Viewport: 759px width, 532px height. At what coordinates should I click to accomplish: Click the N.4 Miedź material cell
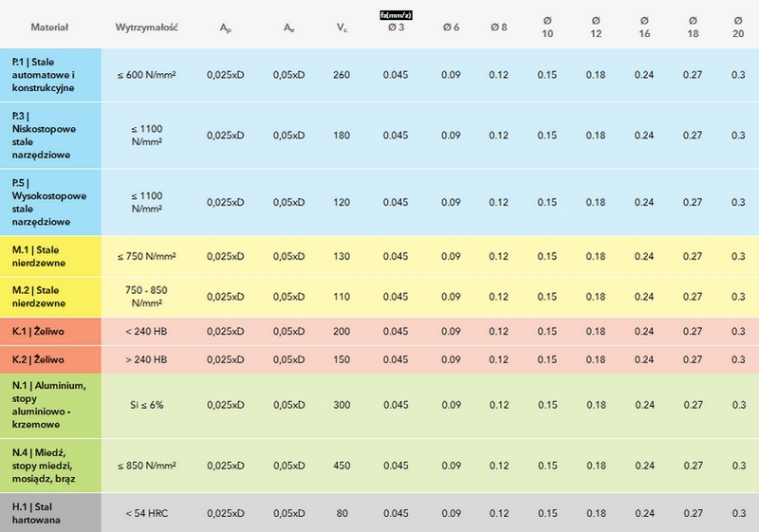pyautogui.click(x=50, y=466)
